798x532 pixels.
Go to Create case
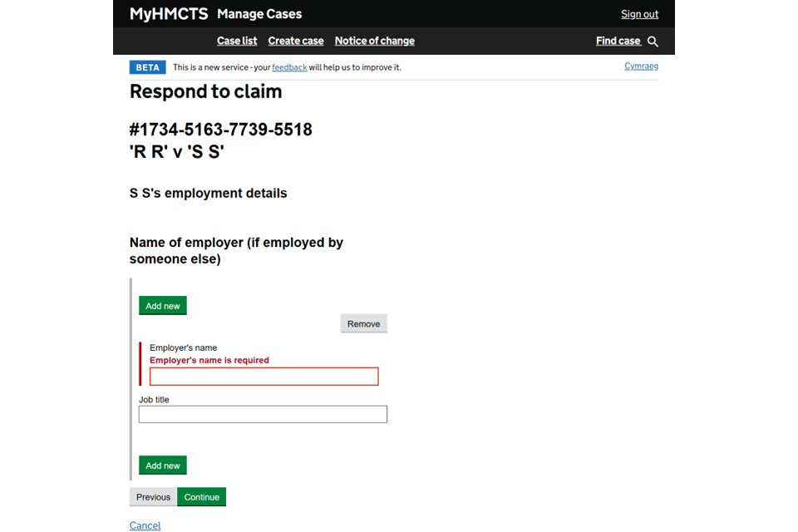[296, 41]
